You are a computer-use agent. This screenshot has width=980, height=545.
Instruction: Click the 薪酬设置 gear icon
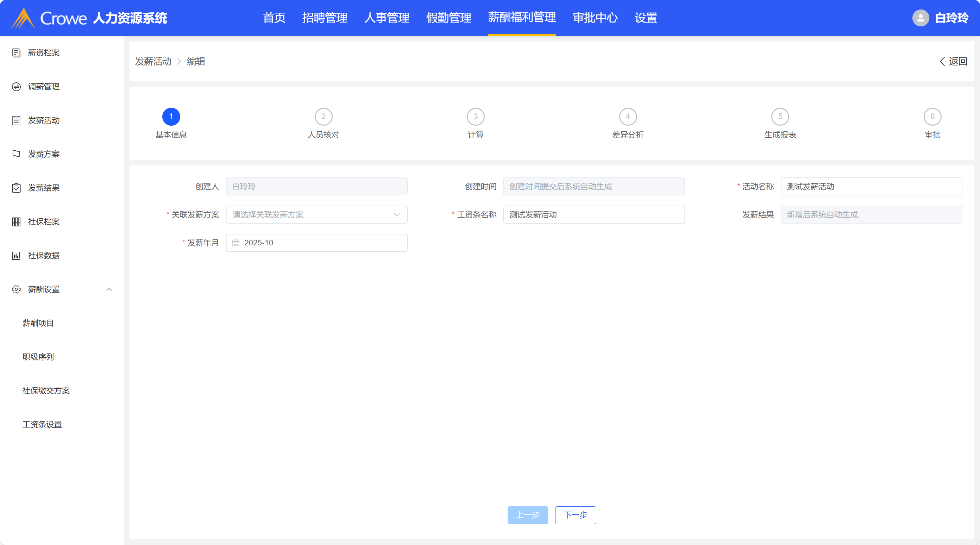(x=16, y=289)
